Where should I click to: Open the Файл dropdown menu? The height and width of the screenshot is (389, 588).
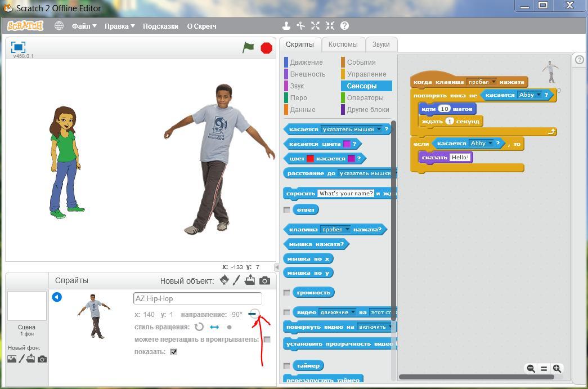(84, 26)
